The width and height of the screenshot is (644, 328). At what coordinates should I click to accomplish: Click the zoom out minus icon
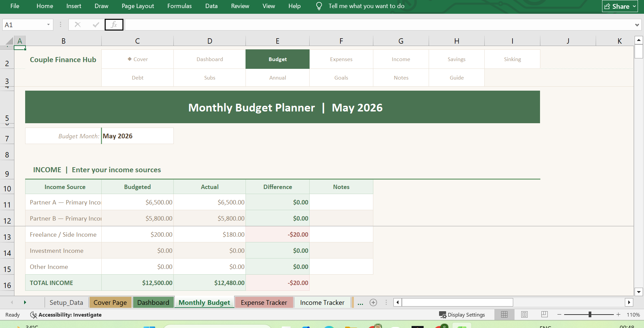click(x=559, y=315)
